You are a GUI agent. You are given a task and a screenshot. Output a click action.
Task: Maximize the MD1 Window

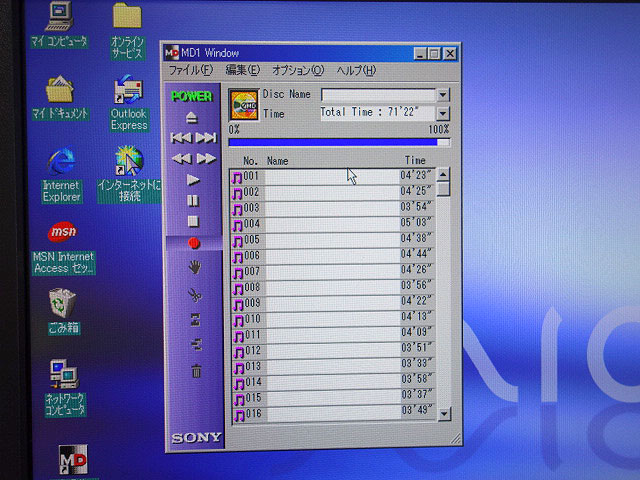point(435,53)
